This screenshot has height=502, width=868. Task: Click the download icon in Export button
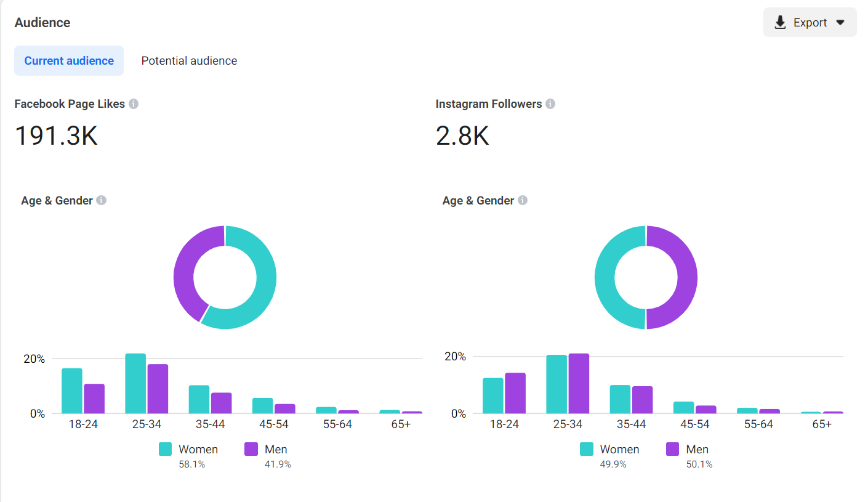781,23
